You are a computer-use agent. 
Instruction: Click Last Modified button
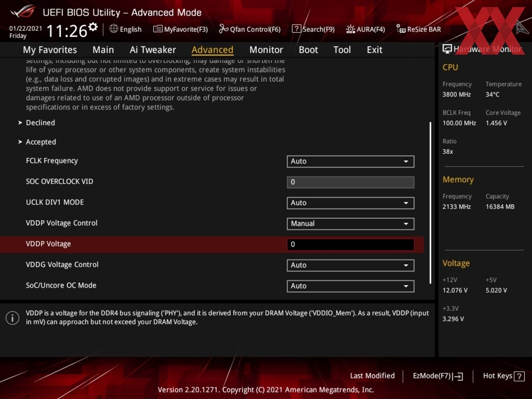pyautogui.click(x=372, y=376)
